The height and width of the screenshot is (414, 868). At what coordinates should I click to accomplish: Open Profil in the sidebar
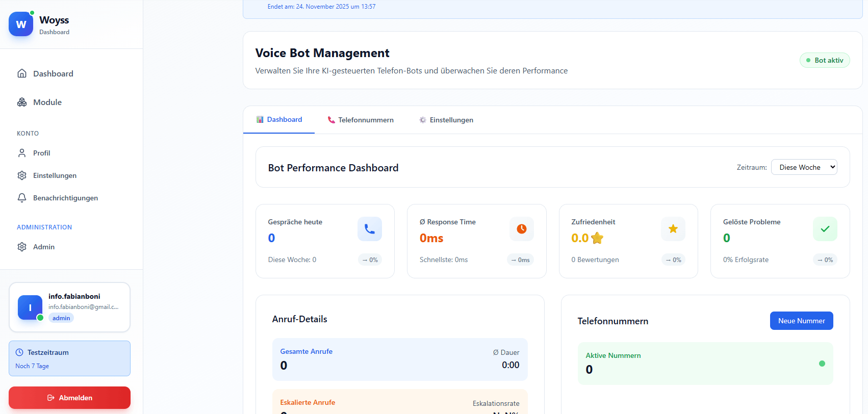[x=41, y=153]
